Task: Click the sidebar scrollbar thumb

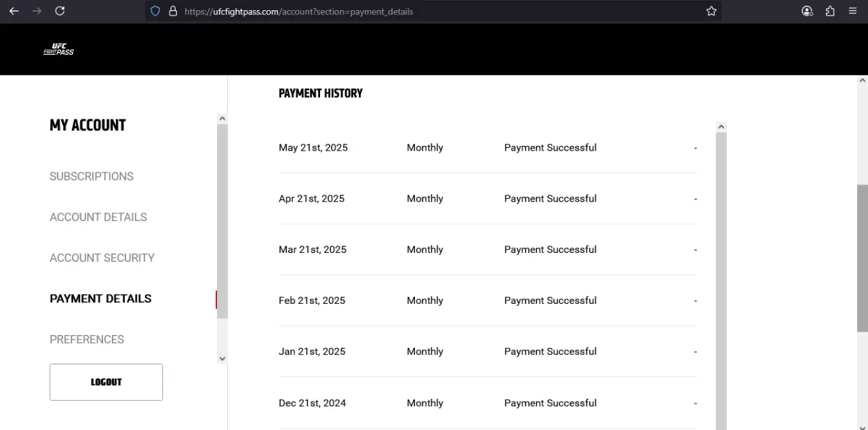Action: [222, 221]
